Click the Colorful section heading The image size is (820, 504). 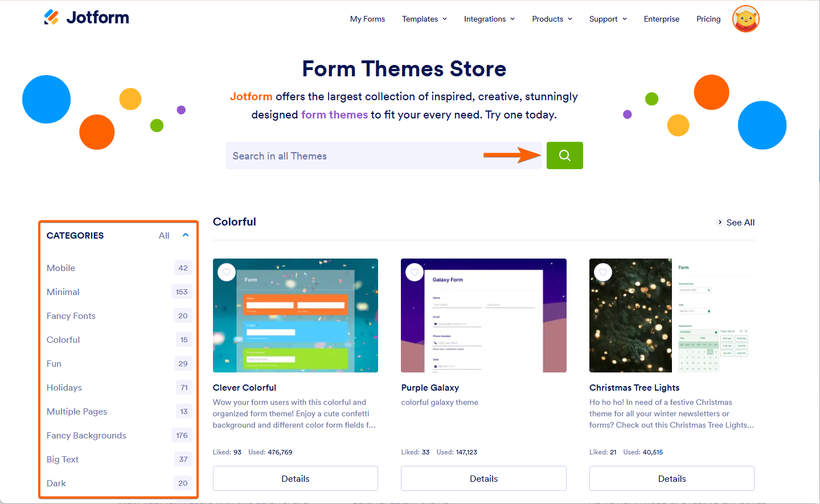click(x=235, y=222)
